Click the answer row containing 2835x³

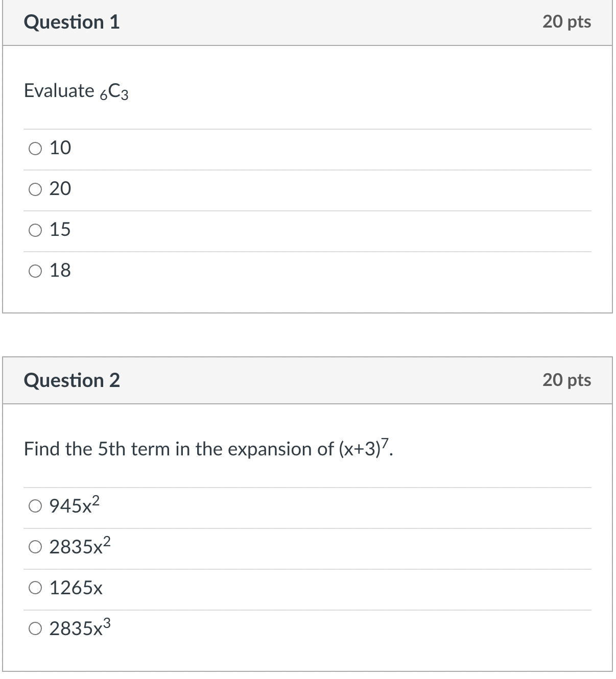204,629
